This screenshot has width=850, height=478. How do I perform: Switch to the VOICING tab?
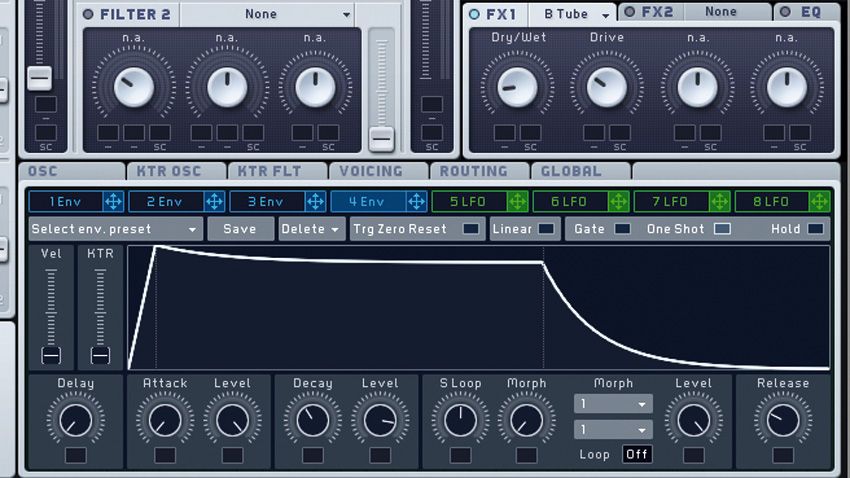378,171
